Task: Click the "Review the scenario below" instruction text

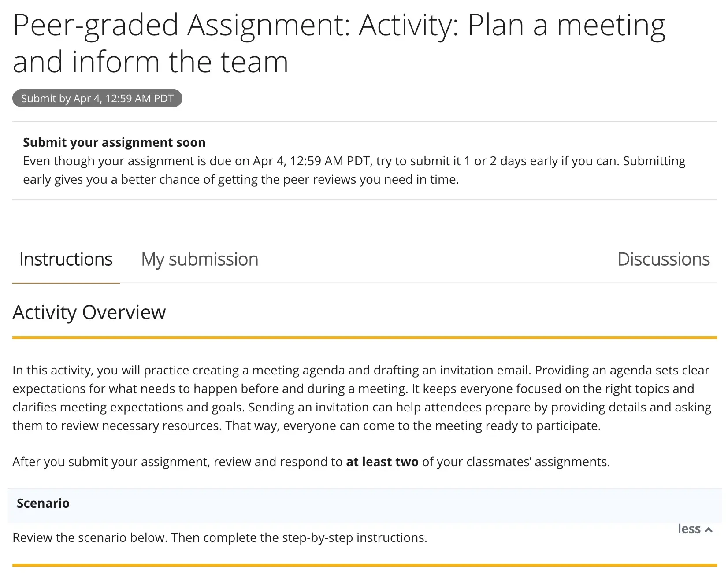Action: coord(220,537)
